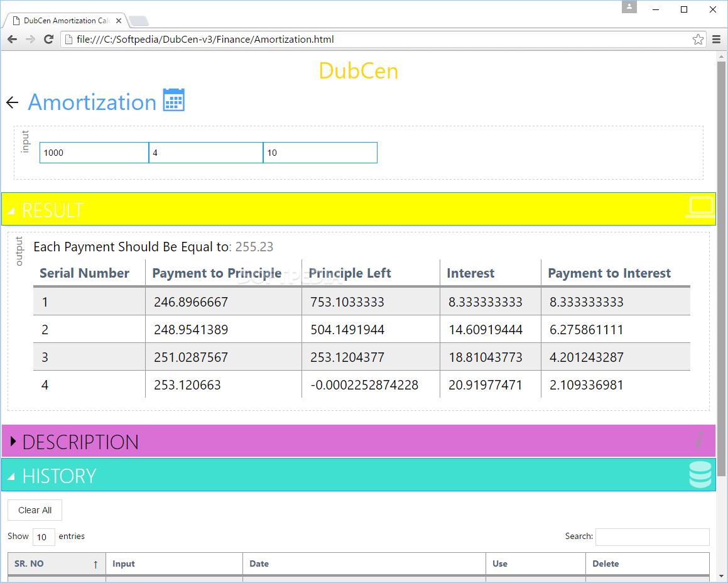Image resolution: width=728 pixels, height=583 pixels.
Task: Focus the third input field showing 10
Action: (320, 153)
